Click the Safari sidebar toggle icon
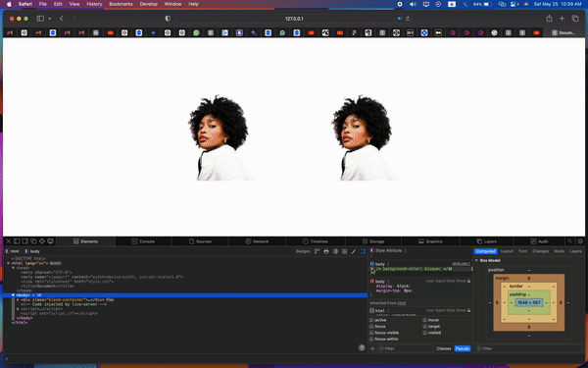Screen dimensions: 588x368 coord(40,19)
